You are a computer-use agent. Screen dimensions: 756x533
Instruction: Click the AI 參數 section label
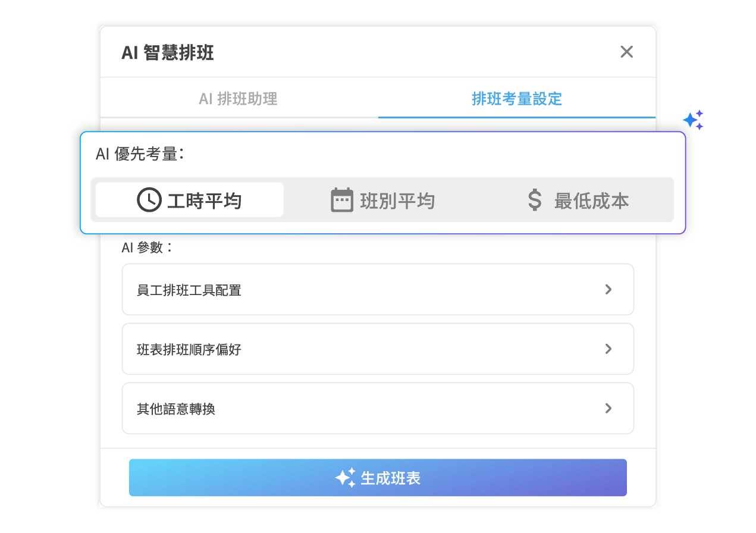pyautogui.click(x=147, y=247)
